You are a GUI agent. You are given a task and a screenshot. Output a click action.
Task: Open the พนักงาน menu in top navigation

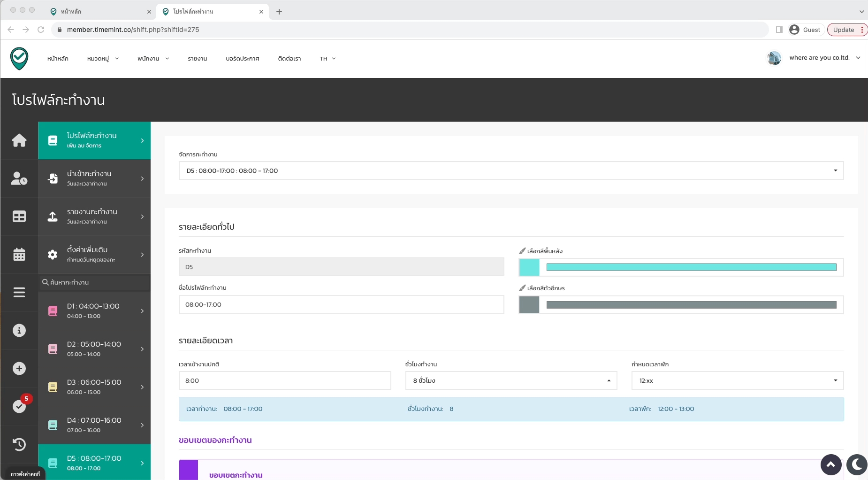coord(153,59)
